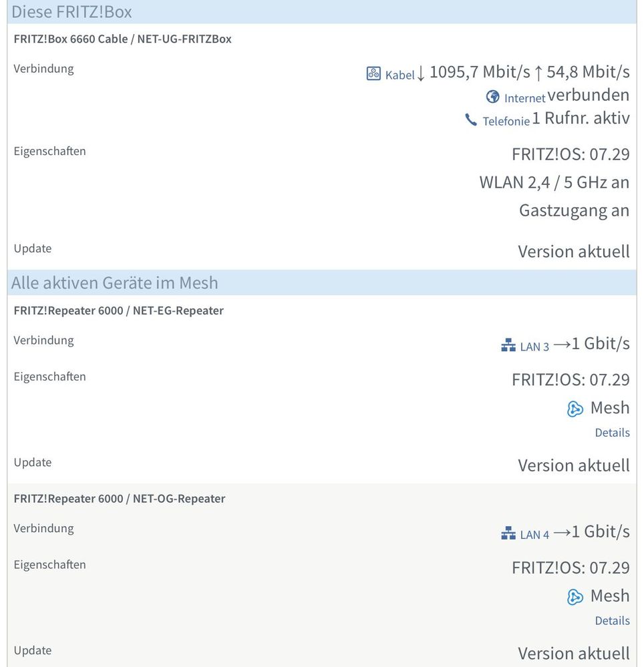The image size is (644, 667).
Task: Follow the LAN 4 link
Action: tap(534, 535)
